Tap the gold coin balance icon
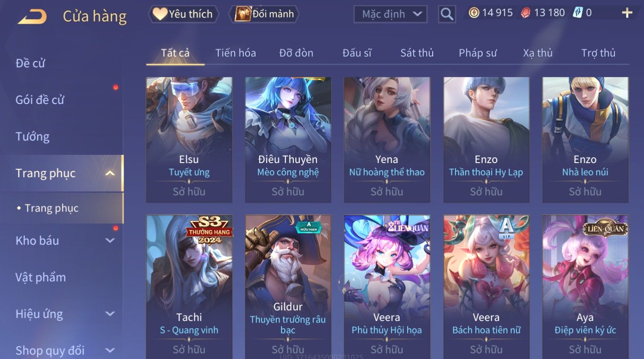Viewport: 644px width, 359px height. tap(474, 13)
